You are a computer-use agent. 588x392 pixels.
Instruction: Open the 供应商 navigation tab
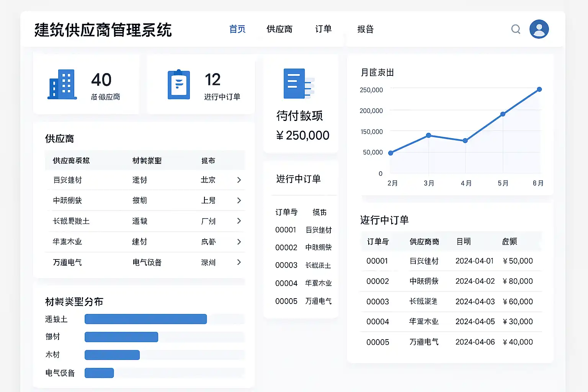279,29
